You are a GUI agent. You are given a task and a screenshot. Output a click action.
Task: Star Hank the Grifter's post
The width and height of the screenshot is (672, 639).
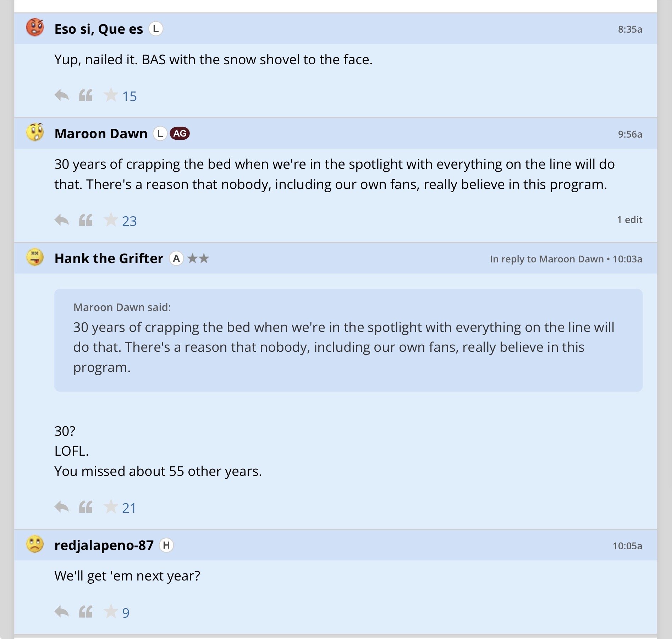coord(110,507)
